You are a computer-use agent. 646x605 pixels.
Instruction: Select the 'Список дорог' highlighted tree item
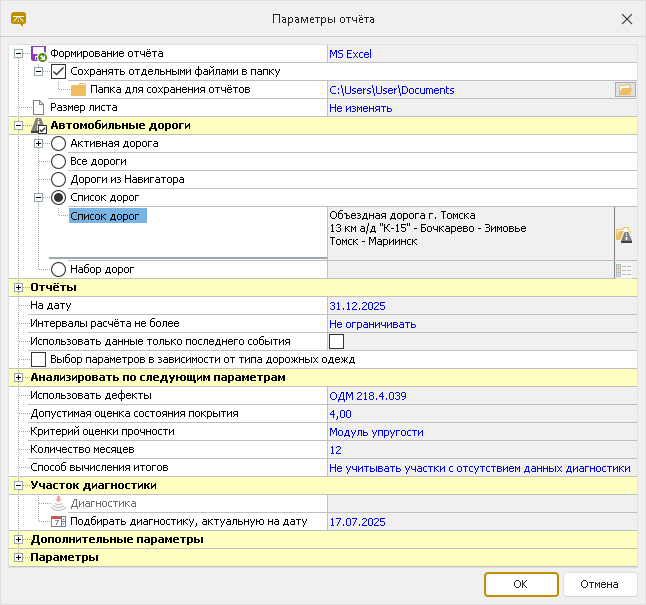pos(108,216)
